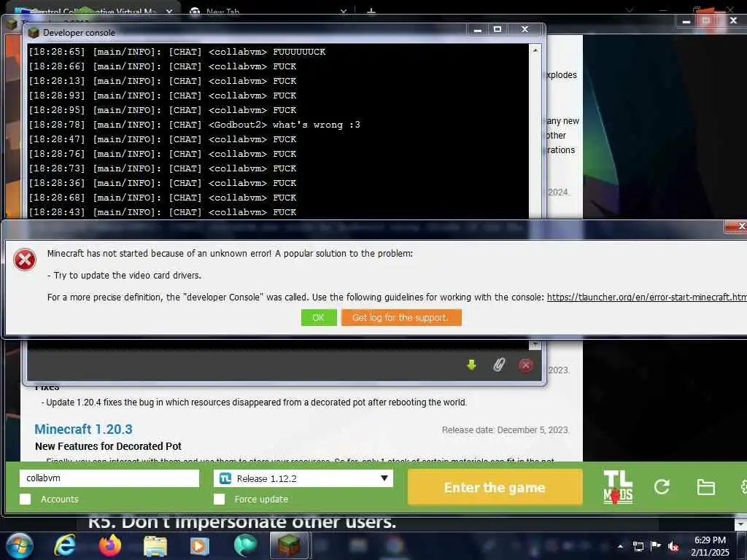Minimize the Developer console window

pyautogui.click(x=478, y=29)
